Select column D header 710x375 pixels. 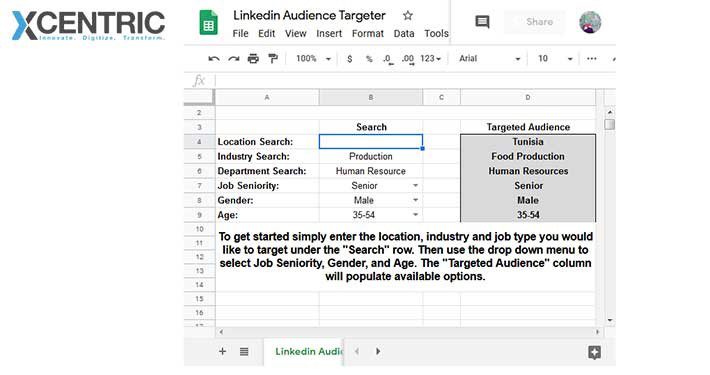click(528, 97)
